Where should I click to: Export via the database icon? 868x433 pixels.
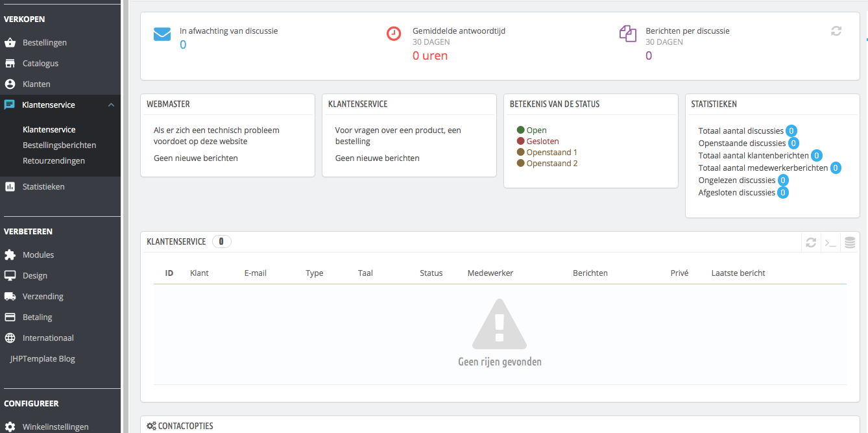tap(850, 243)
